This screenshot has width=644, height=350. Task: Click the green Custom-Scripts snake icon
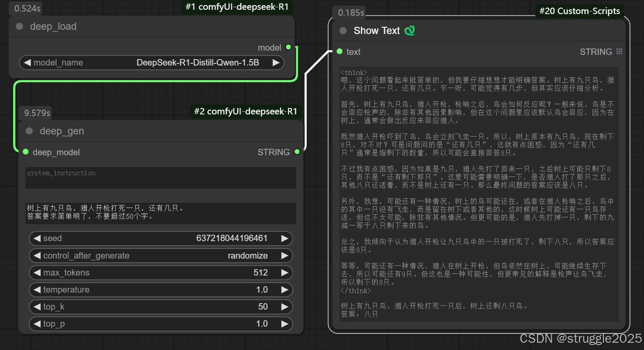(410, 31)
